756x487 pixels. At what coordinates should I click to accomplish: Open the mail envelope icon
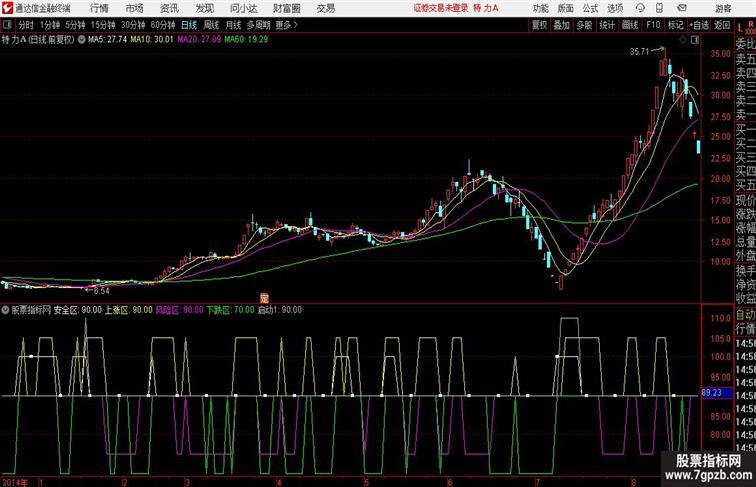coord(682,8)
